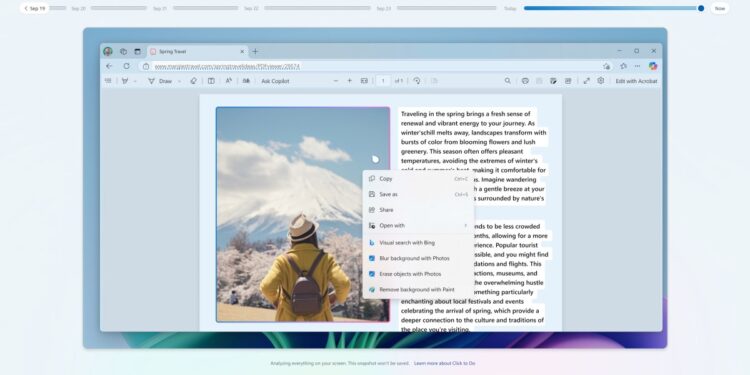Start Read aloud

tap(229, 81)
